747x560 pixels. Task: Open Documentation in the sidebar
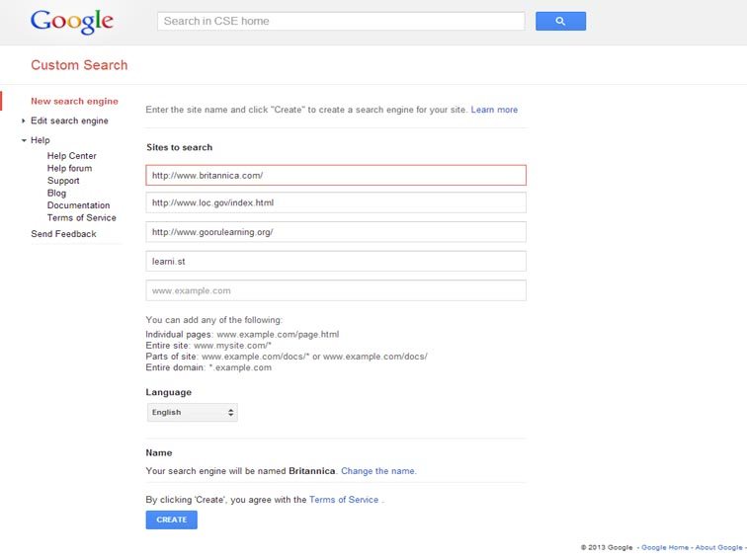coord(79,205)
